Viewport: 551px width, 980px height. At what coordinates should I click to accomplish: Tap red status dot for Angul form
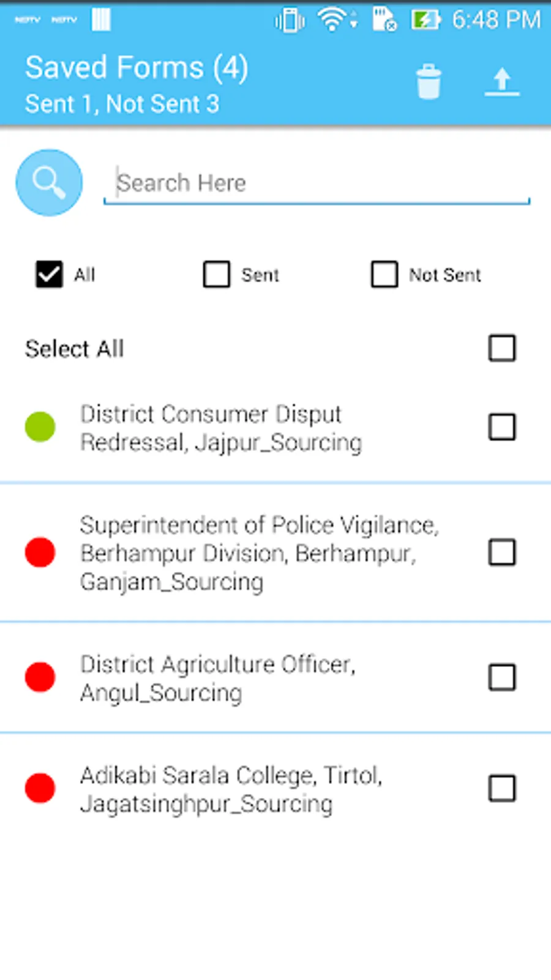pyautogui.click(x=40, y=677)
